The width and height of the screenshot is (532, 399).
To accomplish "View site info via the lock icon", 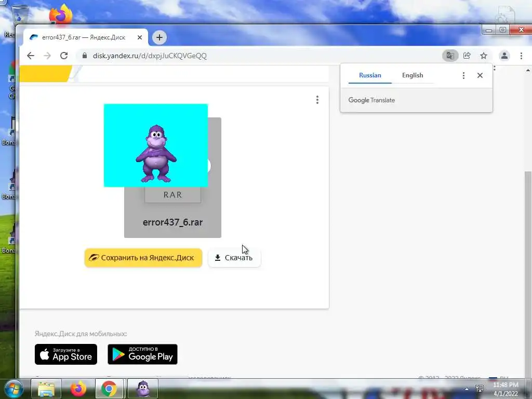I will coord(85,56).
